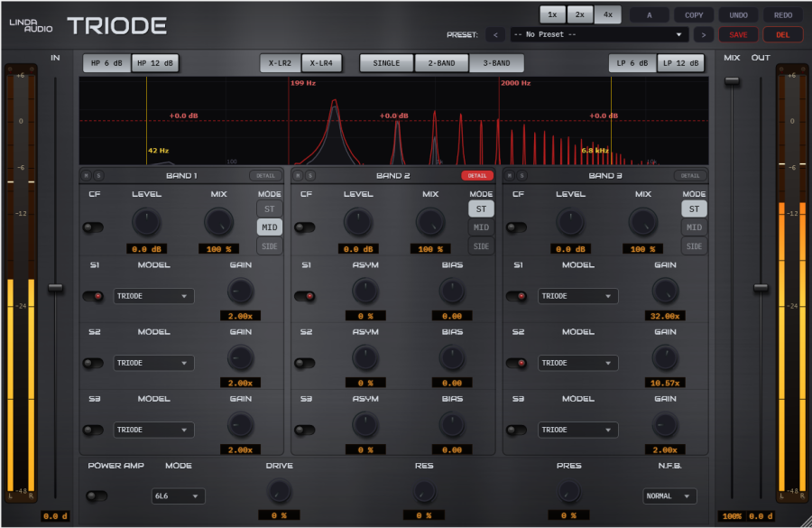The width and height of the screenshot is (812, 528).
Task: Go to next preset with right arrow
Action: tap(703, 34)
